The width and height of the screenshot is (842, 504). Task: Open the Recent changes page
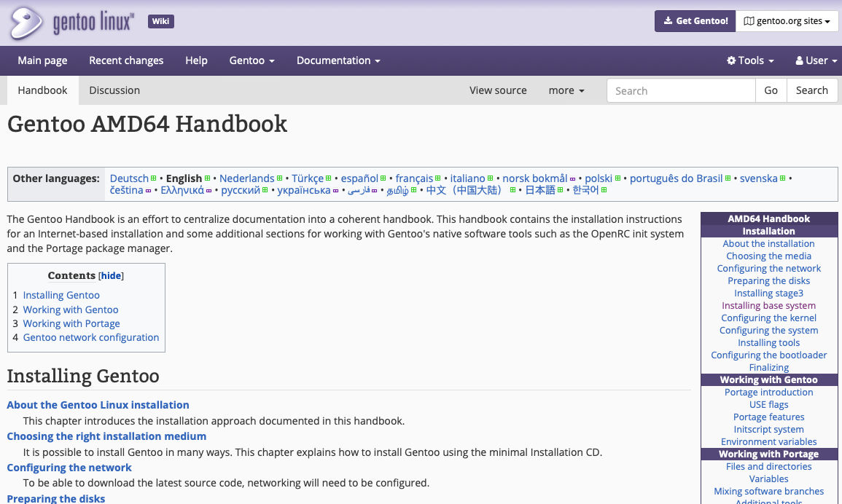(x=126, y=60)
